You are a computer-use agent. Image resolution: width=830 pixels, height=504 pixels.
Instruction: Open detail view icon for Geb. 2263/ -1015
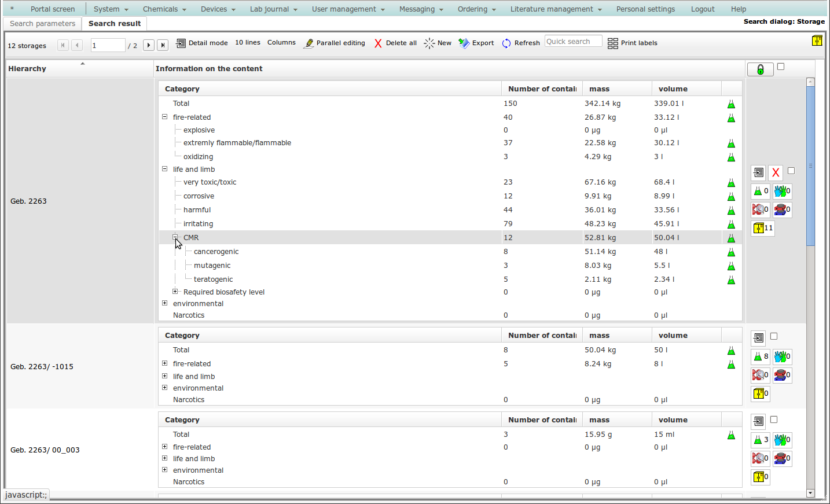[x=758, y=338]
